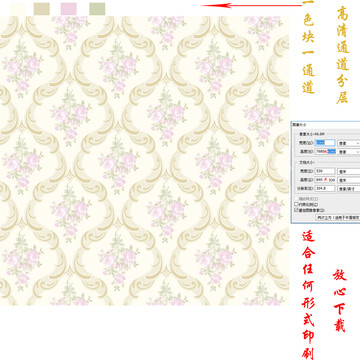Toggle the Constrain Proportions checkbox
The width and height of the screenshot is (360, 360).
pos(296,204)
